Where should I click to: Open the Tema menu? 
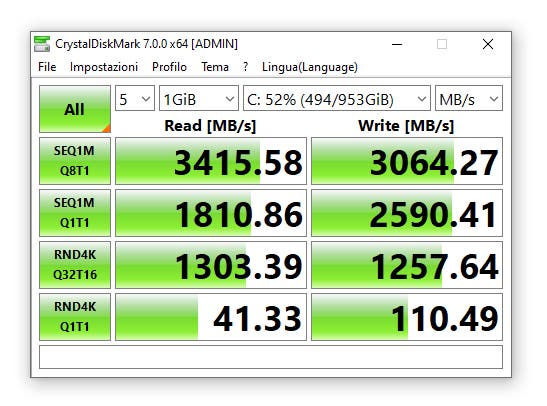coord(215,67)
